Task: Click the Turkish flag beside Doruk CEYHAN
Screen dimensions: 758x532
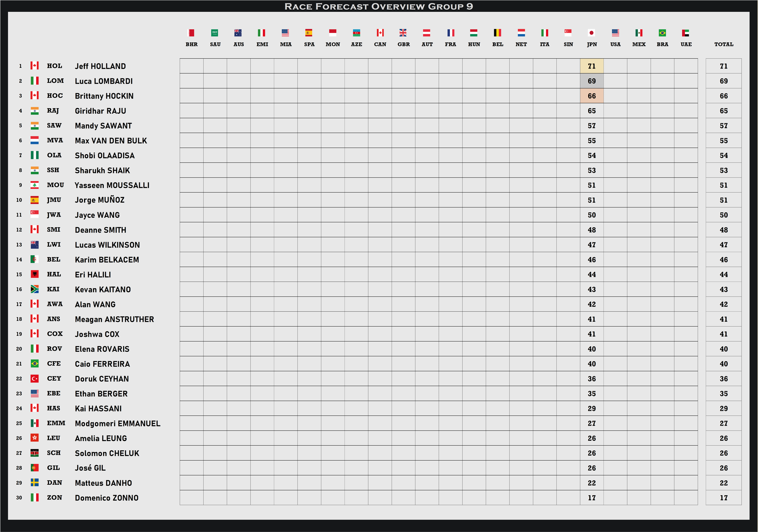Action: pos(34,379)
